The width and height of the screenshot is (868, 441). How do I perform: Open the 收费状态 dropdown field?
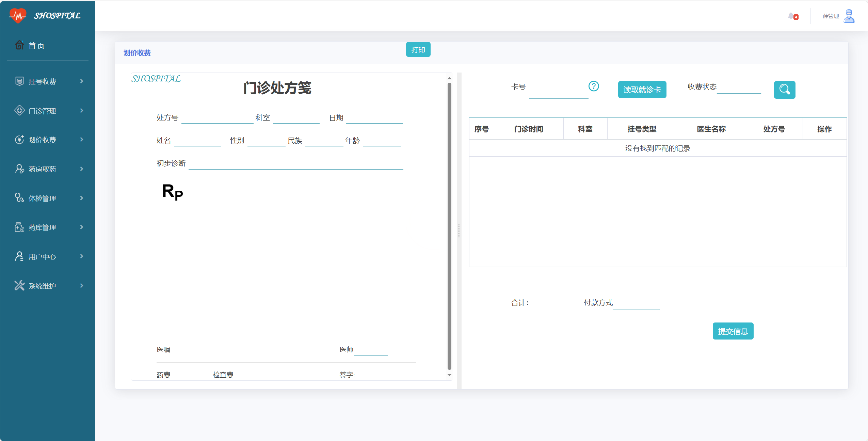[x=739, y=88]
